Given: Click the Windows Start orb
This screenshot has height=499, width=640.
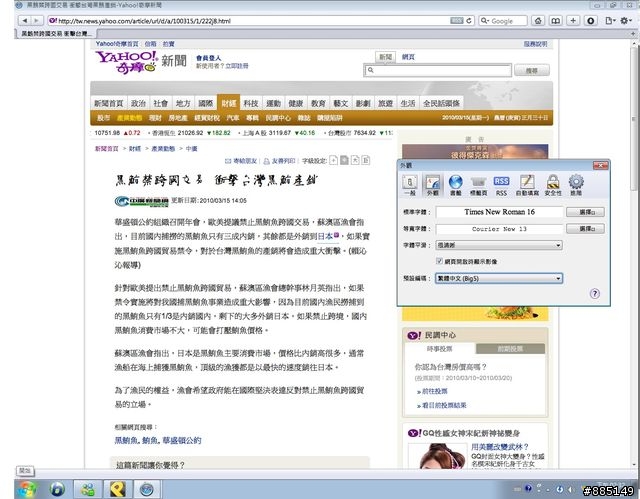Looking at the screenshot, I should click(x=27, y=489).
